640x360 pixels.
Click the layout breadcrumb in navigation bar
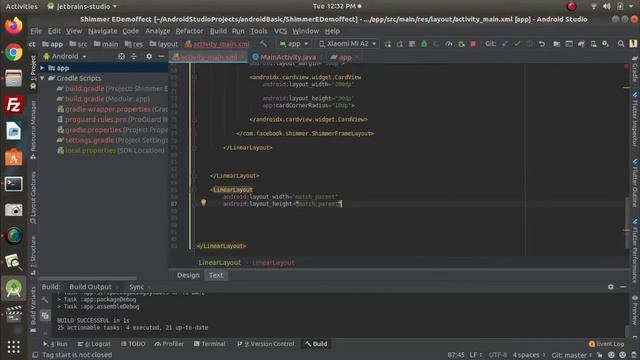click(x=164, y=44)
